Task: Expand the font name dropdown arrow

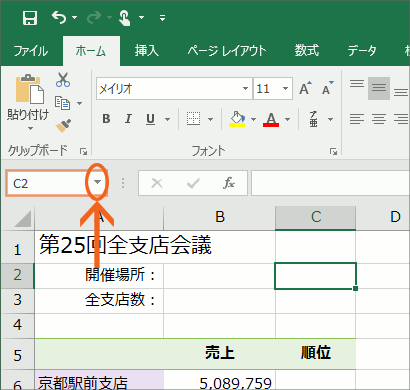Action: click(x=245, y=89)
